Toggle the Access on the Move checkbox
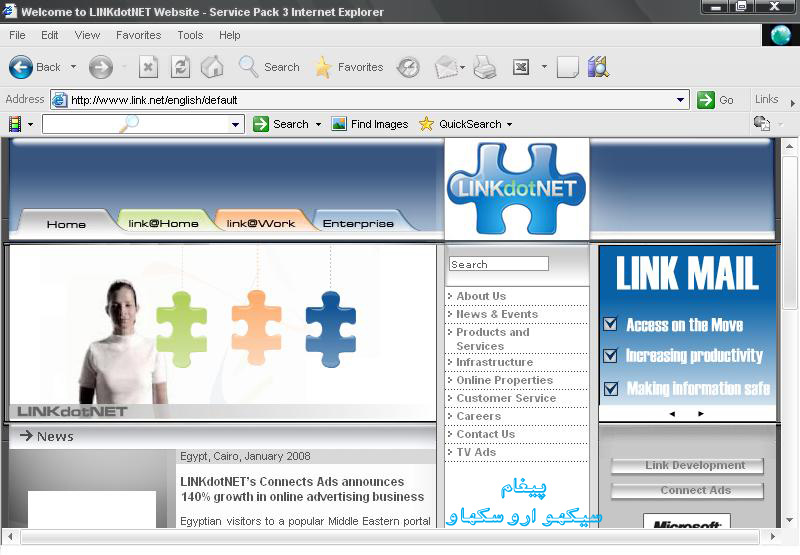800x555 pixels. pos(610,324)
